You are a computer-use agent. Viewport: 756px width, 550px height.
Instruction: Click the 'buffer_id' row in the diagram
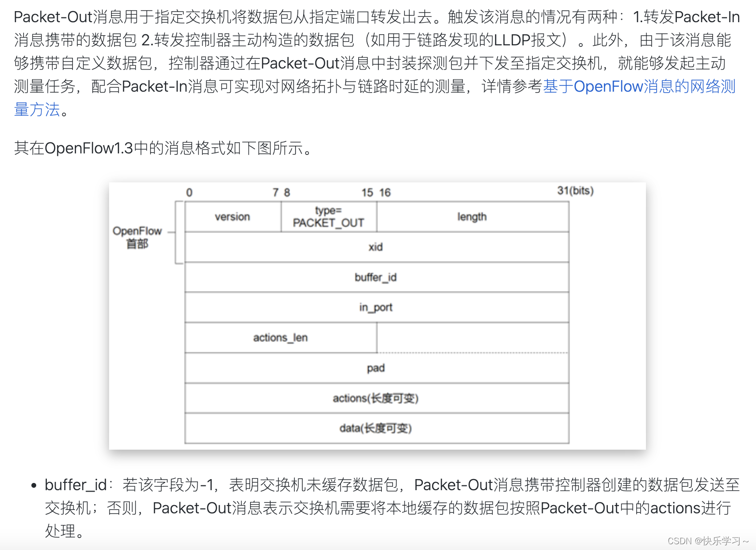point(377,277)
